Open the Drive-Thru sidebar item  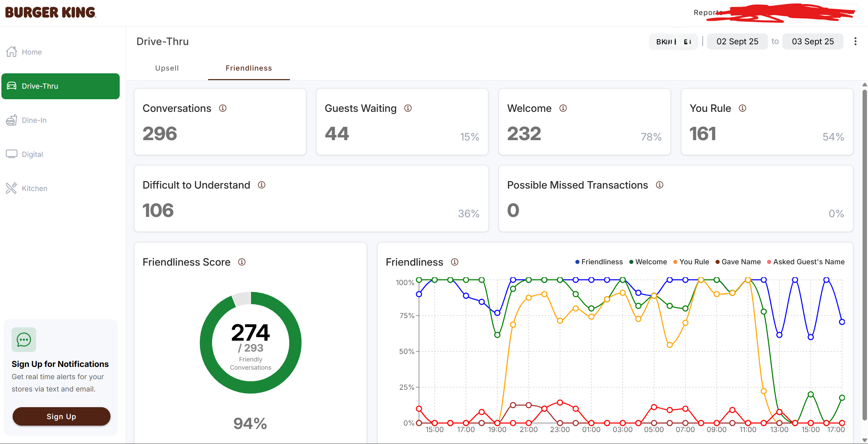(x=60, y=86)
